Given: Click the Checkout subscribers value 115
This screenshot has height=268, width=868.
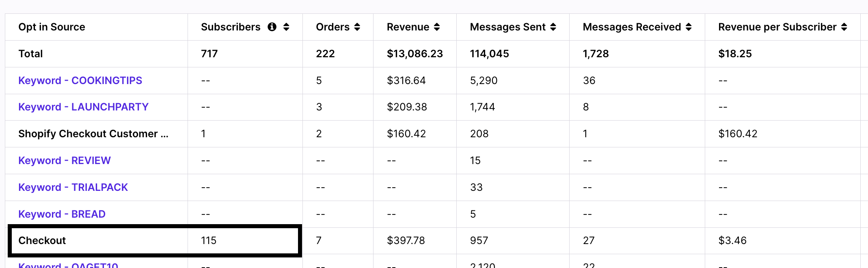Looking at the screenshot, I should 209,240.
